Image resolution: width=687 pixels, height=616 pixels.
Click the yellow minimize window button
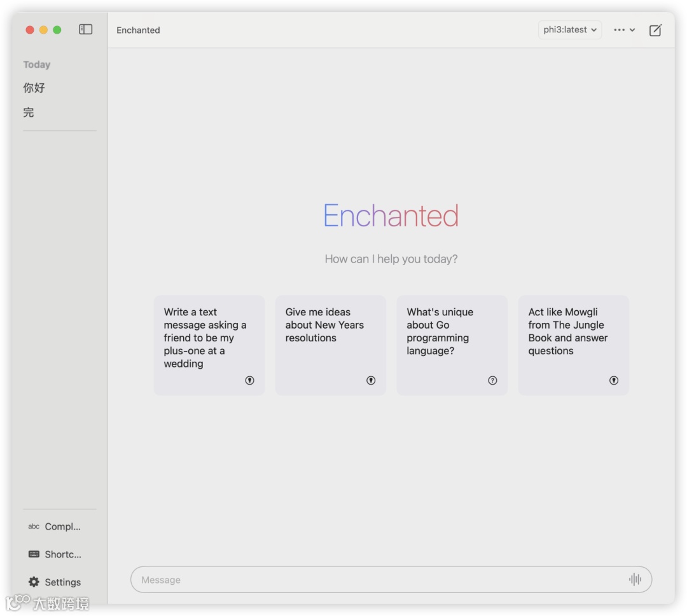coord(43,30)
